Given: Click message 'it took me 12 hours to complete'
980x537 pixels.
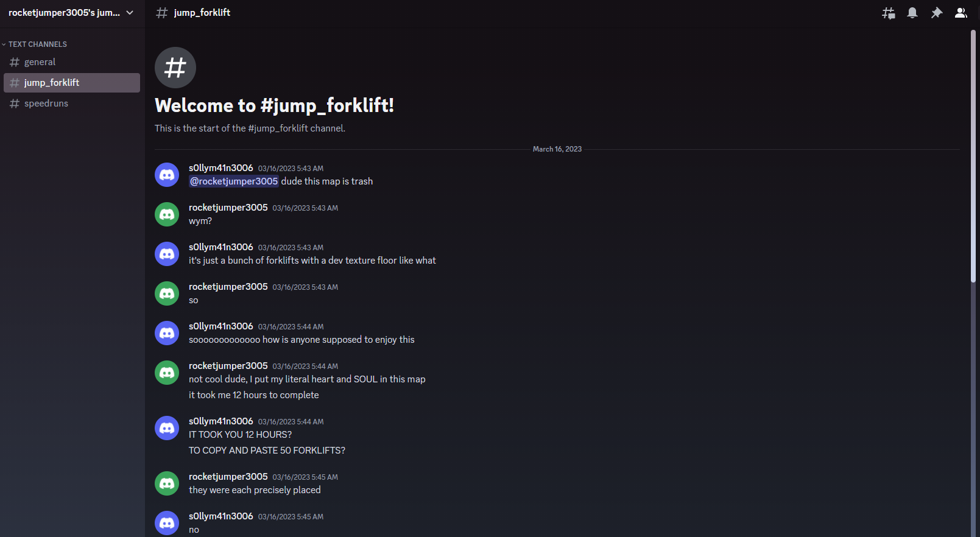Looking at the screenshot, I should [x=254, y=395].
